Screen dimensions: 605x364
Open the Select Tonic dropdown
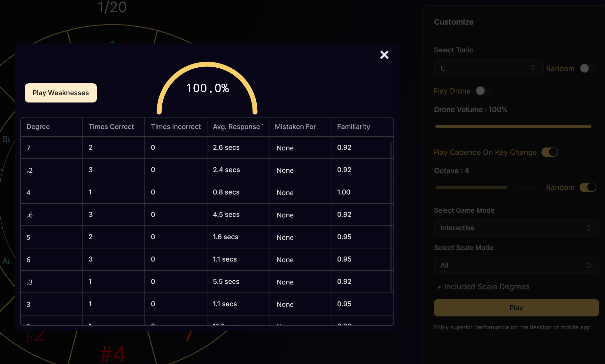tap(488, 68)
